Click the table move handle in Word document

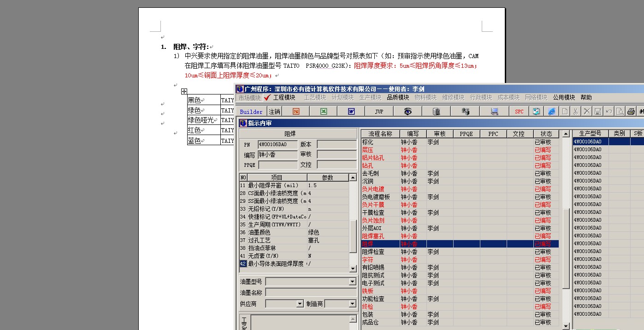tap(184, 91)
